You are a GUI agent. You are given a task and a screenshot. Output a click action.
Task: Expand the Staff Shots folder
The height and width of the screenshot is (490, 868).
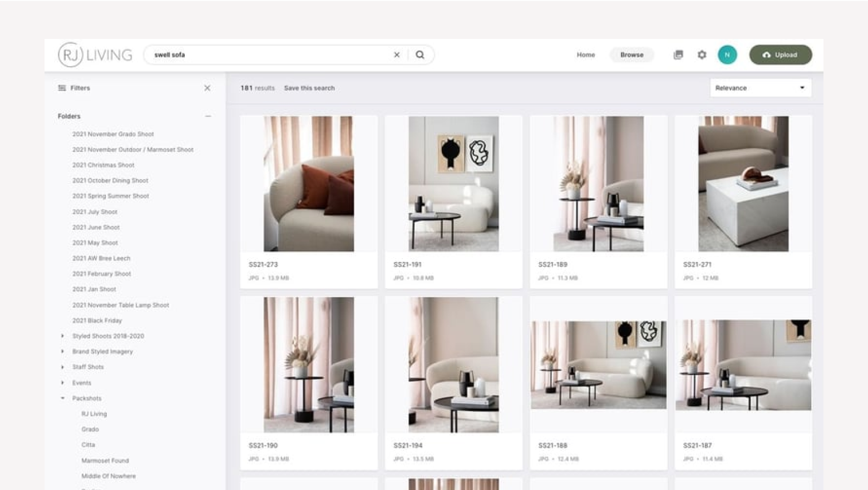click(x=62, y=367)
